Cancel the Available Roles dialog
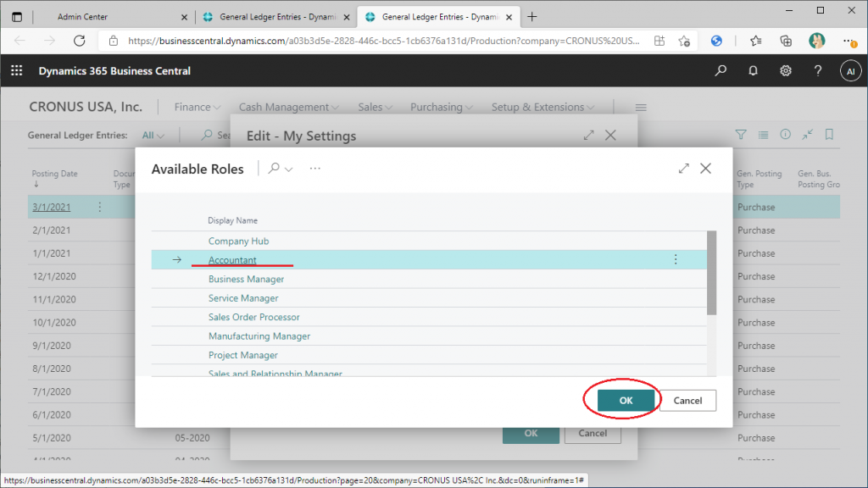 click(687, 400)
